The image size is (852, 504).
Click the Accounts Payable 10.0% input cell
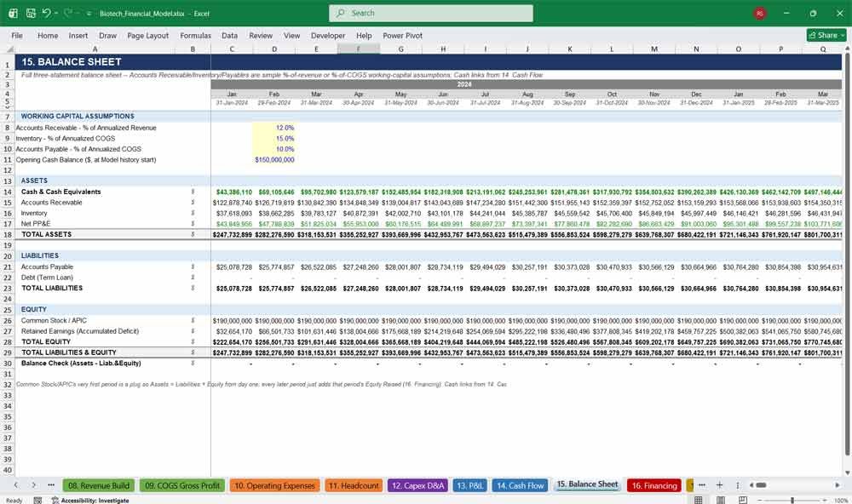[273, 149]
